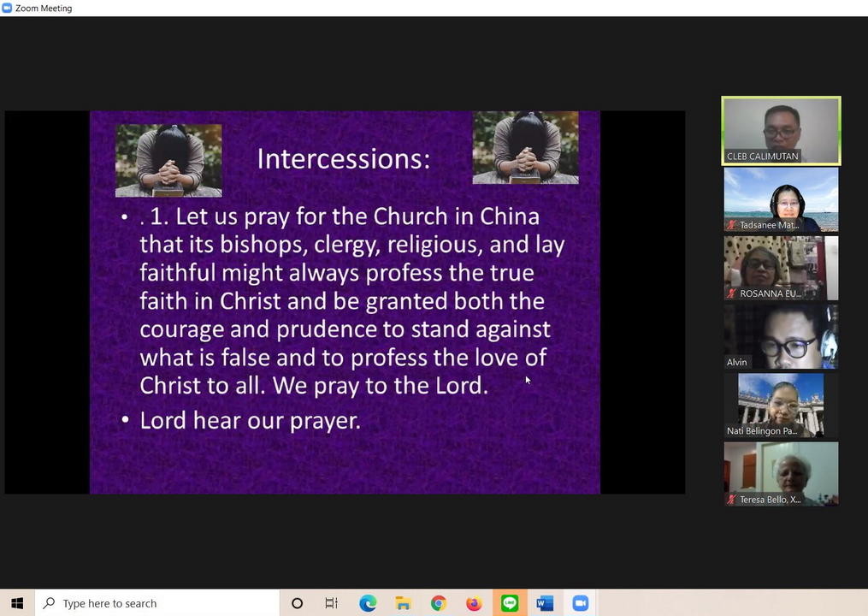Click the left praying image on the slide
This screenshot has width=868, height=616.
tap(168, 160)
